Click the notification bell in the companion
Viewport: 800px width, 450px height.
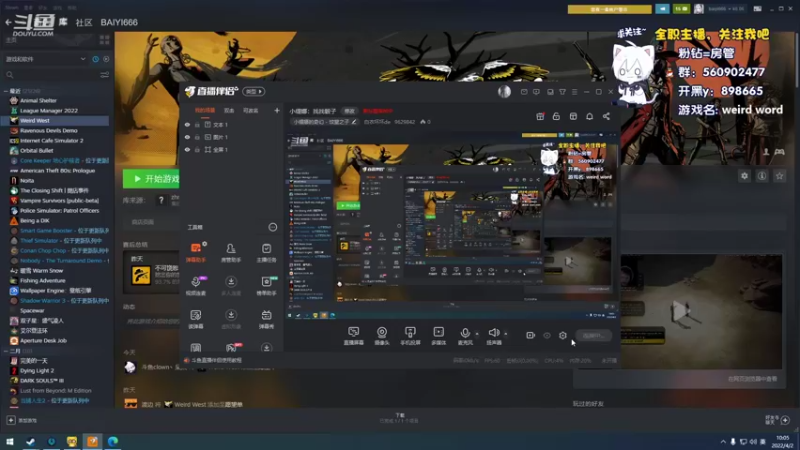point(589,116)
